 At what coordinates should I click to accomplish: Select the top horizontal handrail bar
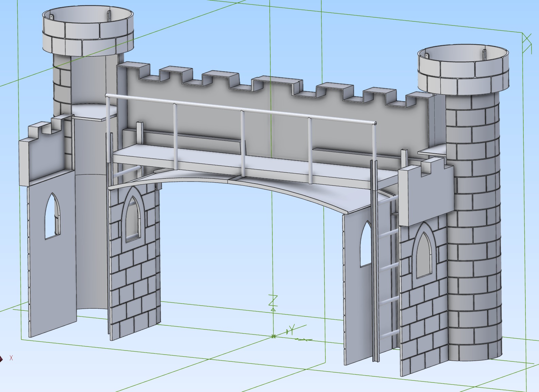pyautogui.click(x=238, y=109)
